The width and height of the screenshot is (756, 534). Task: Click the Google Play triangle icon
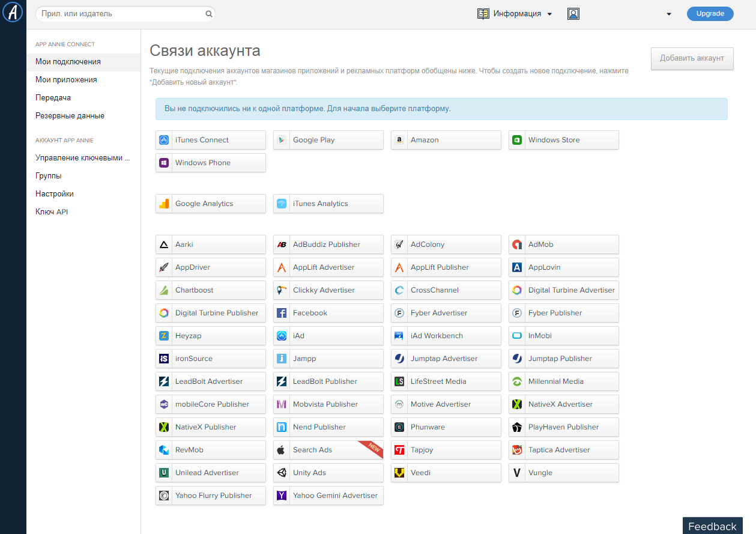pos(282,140)
